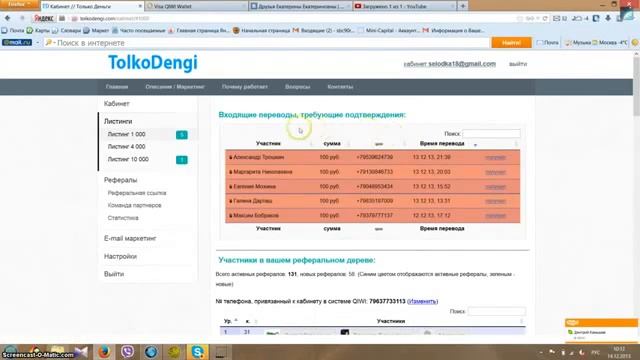Image resolution: width=640 pixels, height=360 pixels.
Task: Open E-mail маркетинг in the sidebar
Action: click(130, 238)
